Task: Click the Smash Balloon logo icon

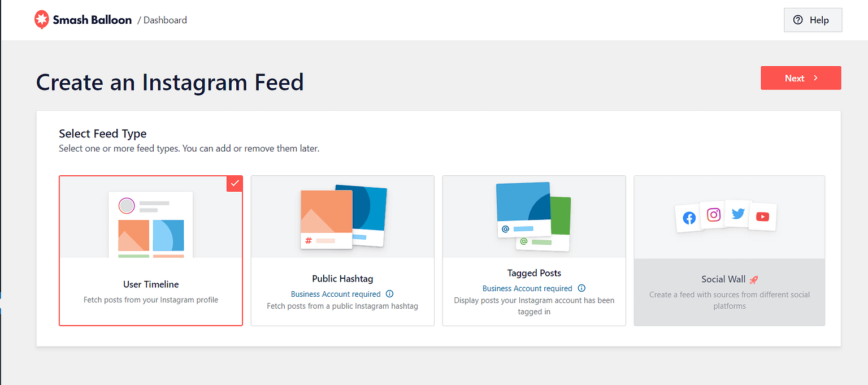Action: 42,19
